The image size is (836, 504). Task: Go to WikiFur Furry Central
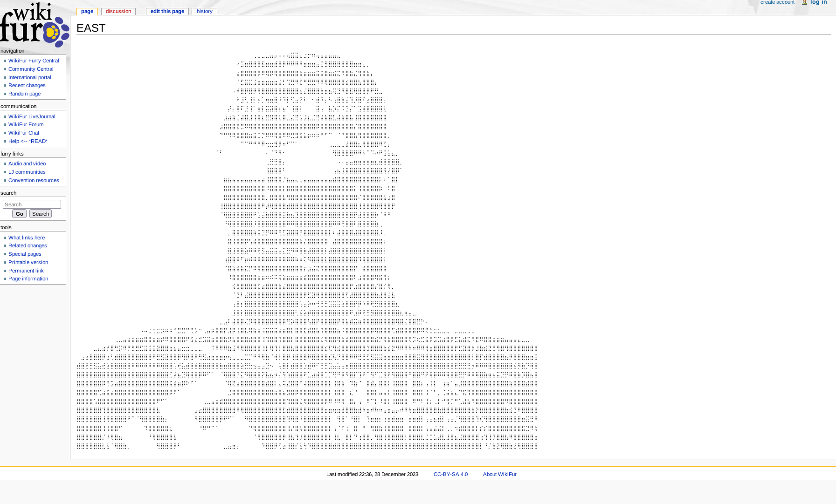(x=34, y=61)
